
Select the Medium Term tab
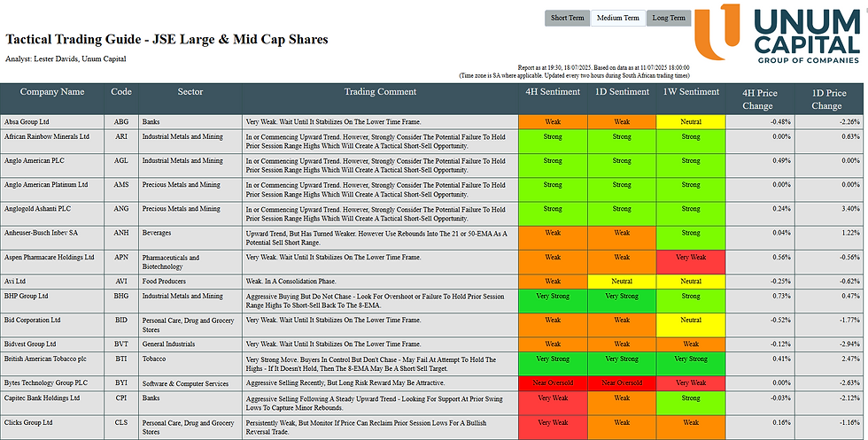tap(618, 18)
